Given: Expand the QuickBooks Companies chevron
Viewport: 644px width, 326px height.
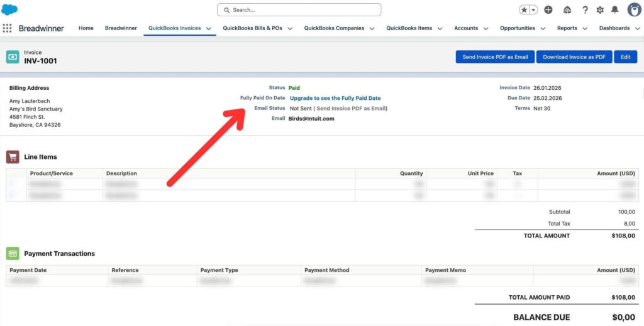Looking at the screenshot, I should (372, 29).
